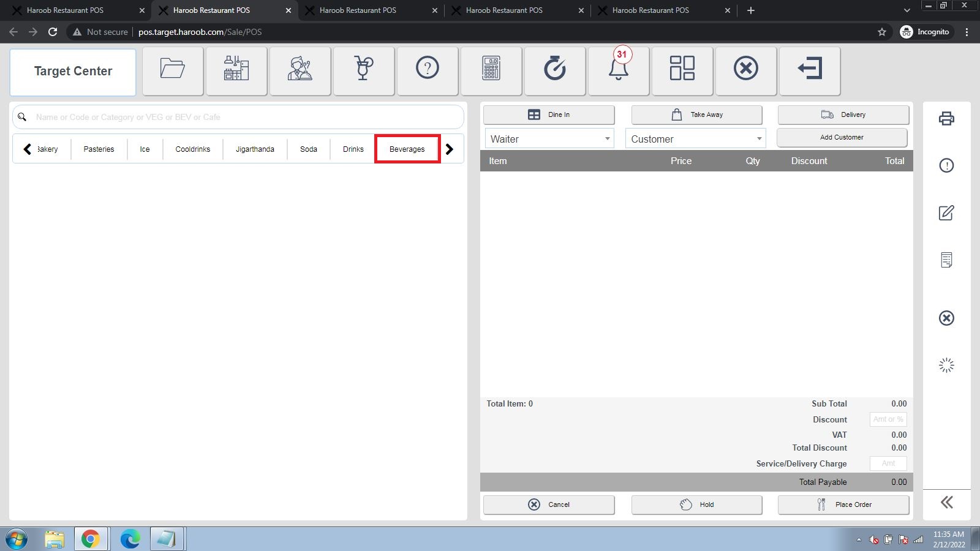Click the Hold order button
Screen dimensions: 980x551
697,504
